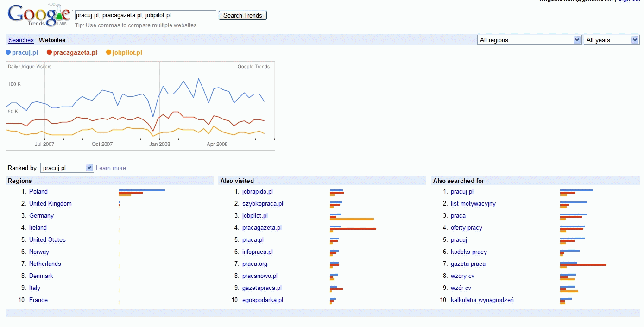
Task: Click the pracagazeta.pl legend label
Action: tap(75, 53)
